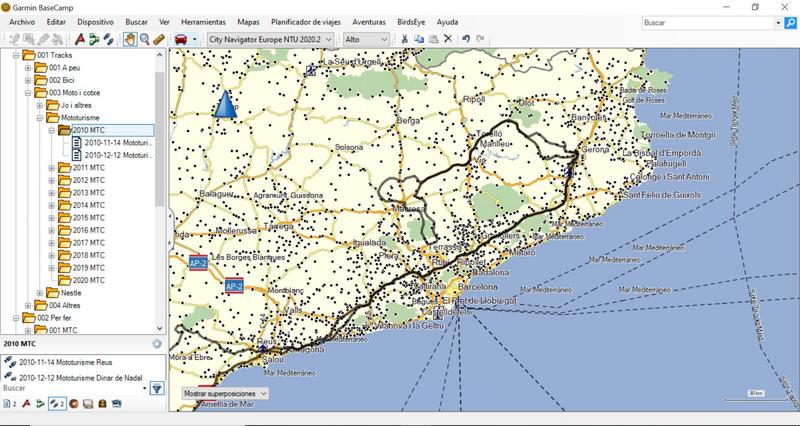Viewport: 800px width, 426px height.
Task: Click the Delete X icon in toolbar
Action: click(448, 39)
